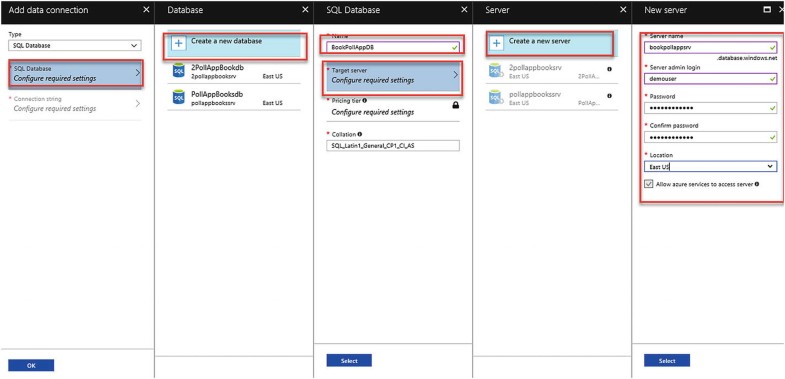Click 2PollAppBookdb database name
This screenshot has height=379, width=785.
[217, 68]
